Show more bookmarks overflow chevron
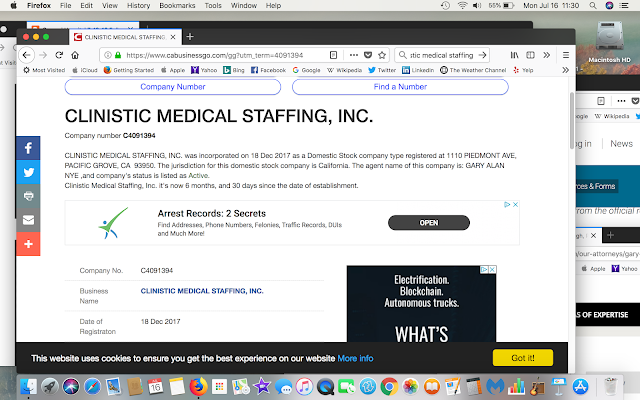Screen dimensions: 640x400 [565, 70]
